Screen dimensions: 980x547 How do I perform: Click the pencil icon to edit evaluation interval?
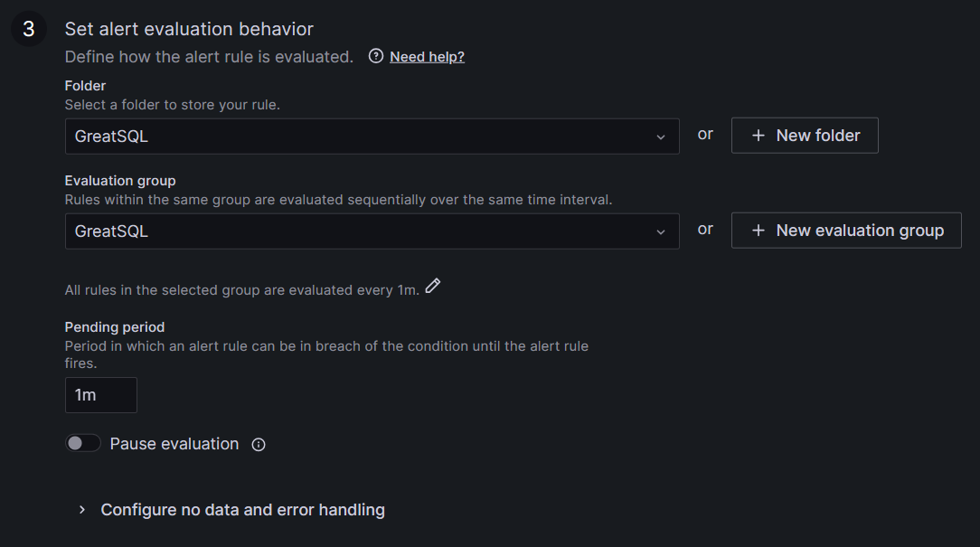point(433,287)
